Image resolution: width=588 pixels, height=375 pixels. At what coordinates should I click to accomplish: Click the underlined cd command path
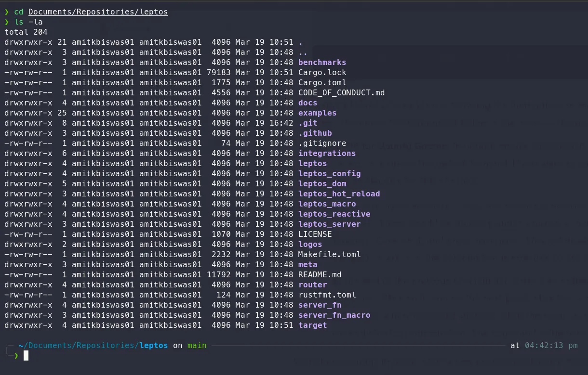(x=98, y=12)
